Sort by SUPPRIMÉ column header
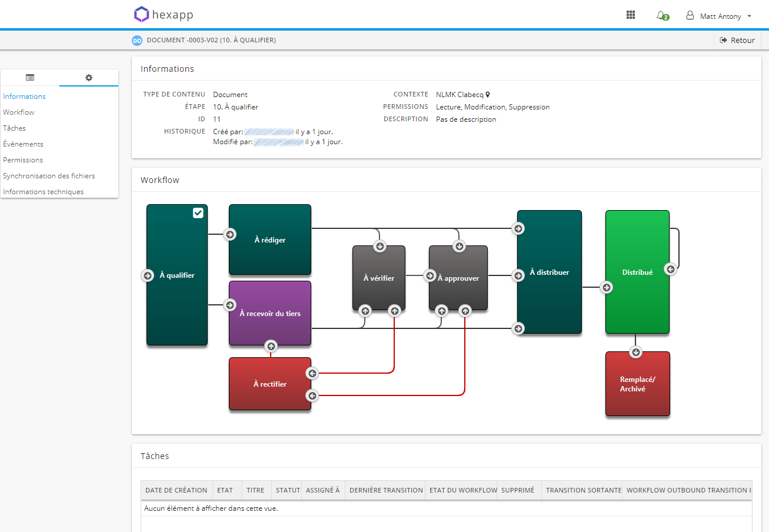 pyautogui.click(x=520, y=490)
